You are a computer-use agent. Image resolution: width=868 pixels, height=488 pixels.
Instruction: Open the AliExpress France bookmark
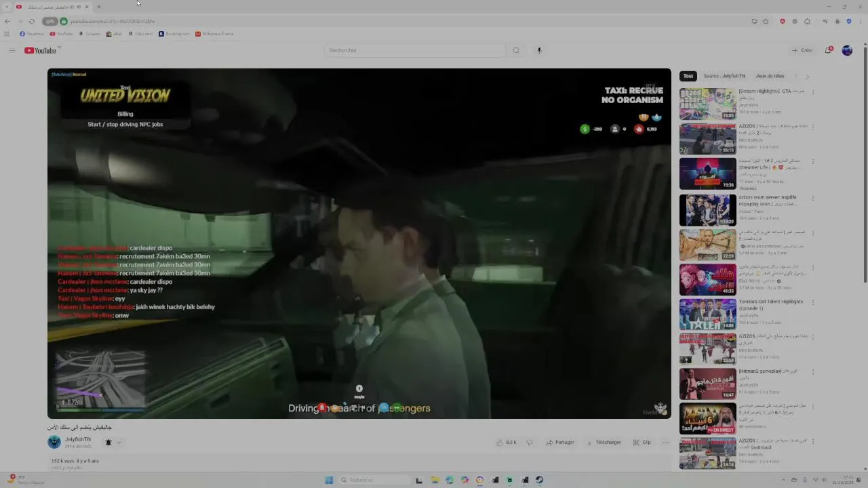[x=214, y=34]
